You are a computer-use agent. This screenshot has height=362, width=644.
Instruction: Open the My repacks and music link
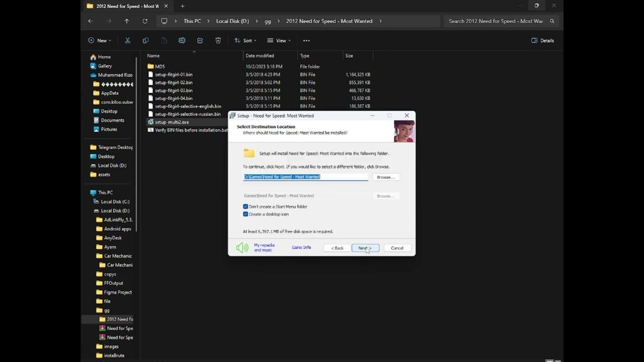click(264, 247)
